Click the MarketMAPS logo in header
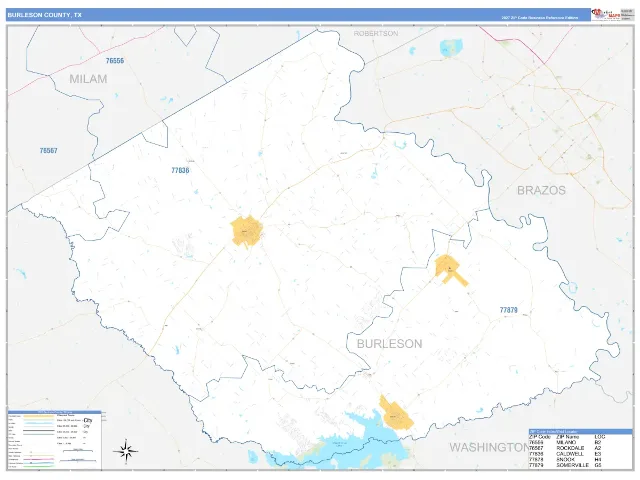The image size is (640, 480). pyautogui.click(x=606, y=14)
